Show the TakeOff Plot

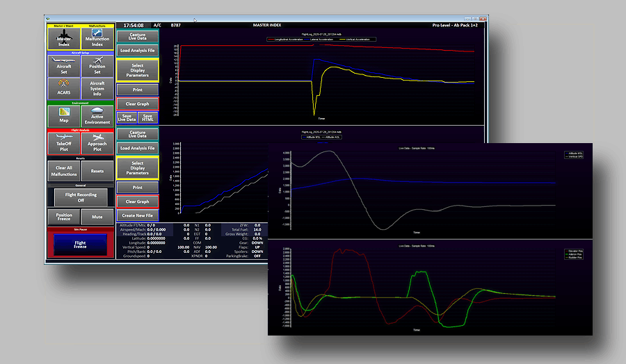pyautogui.click(x=64, y=144)
